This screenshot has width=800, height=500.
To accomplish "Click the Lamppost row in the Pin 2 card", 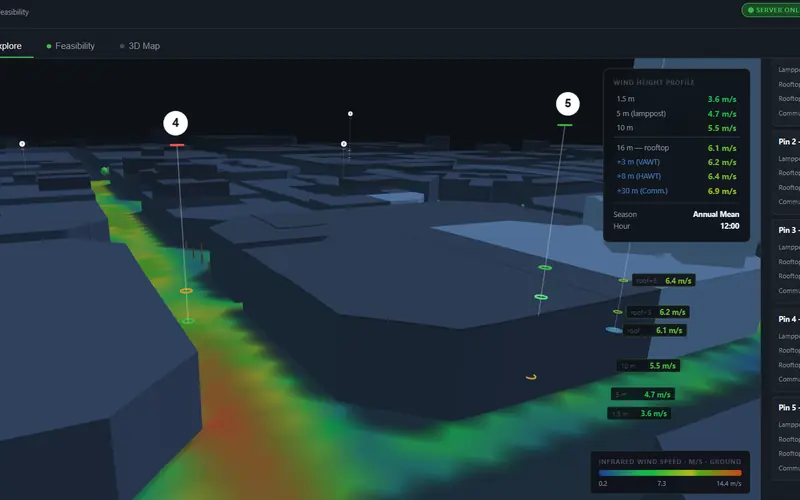I will [x=789, y=159].
